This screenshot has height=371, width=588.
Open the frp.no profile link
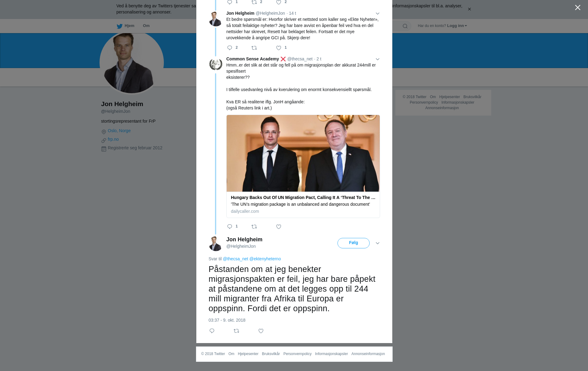[113, 139]
